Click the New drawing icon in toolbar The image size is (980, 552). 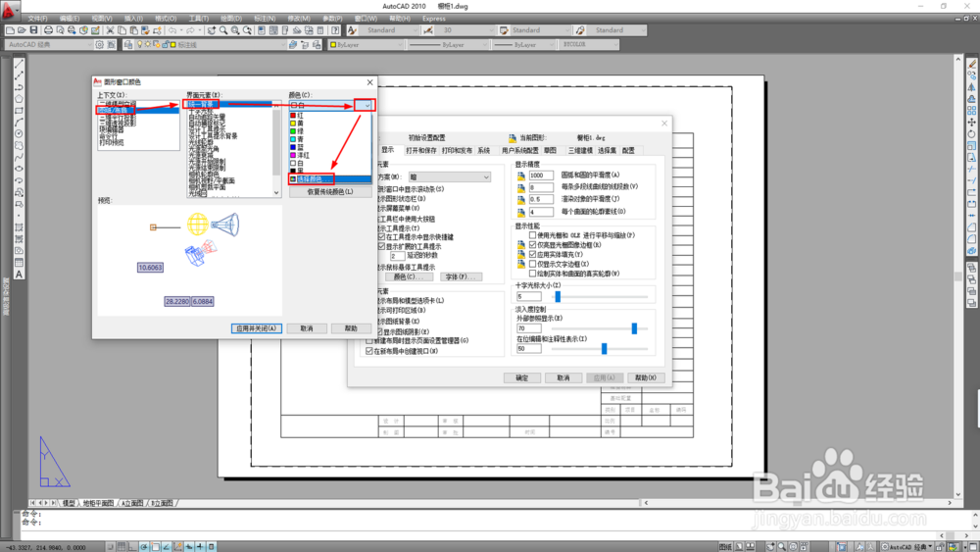[10, 30]
